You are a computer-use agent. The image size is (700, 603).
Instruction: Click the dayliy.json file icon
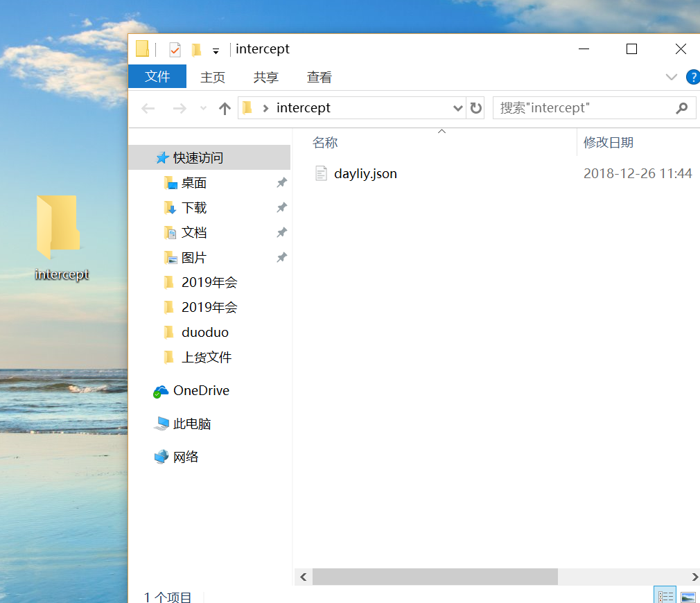321,173
